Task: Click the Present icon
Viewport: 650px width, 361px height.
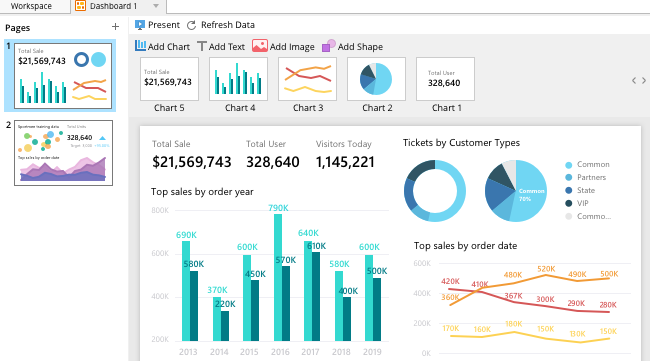Action: click(x=140, y=25)
